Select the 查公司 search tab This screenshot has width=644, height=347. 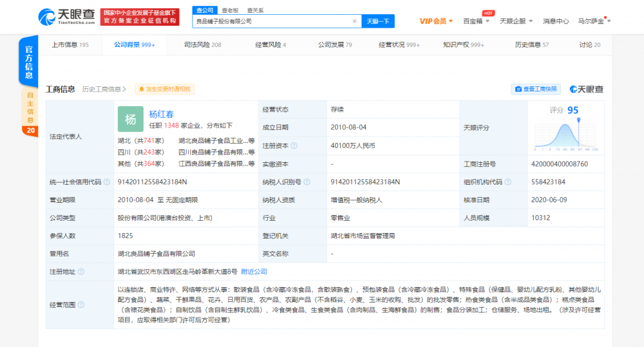point(205,10)
